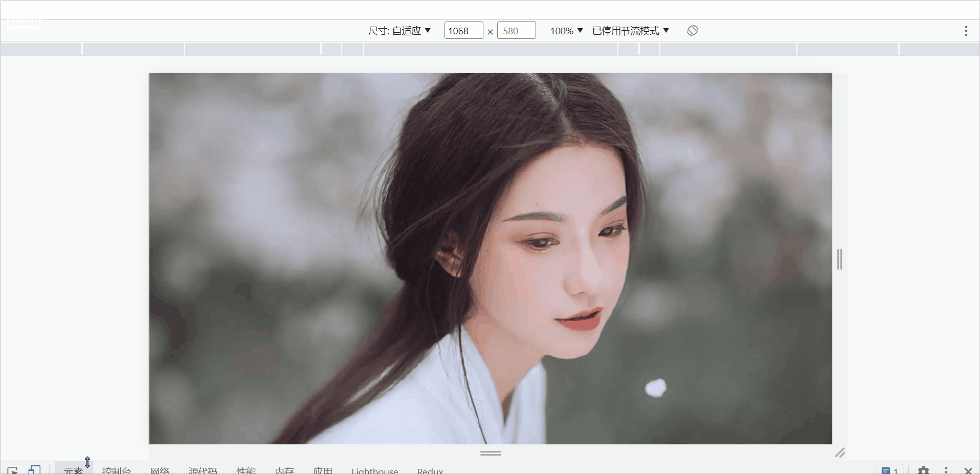Open the console drawer showing 1 message
Image resolution: width=980 pixels, height=474 pixels.
889,470
